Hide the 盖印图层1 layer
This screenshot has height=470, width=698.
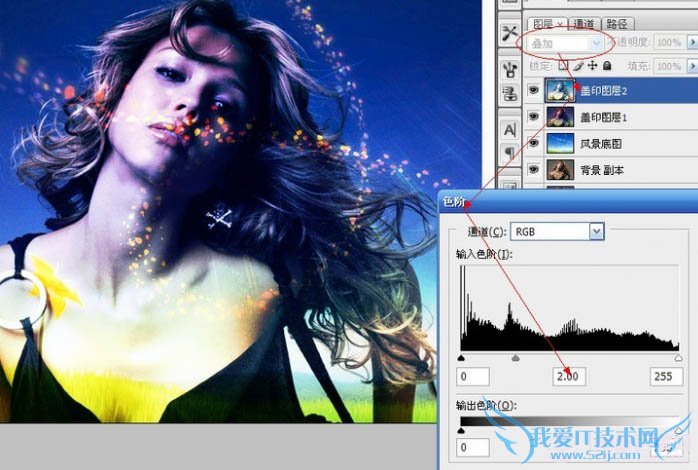click(x=533, y=117)
